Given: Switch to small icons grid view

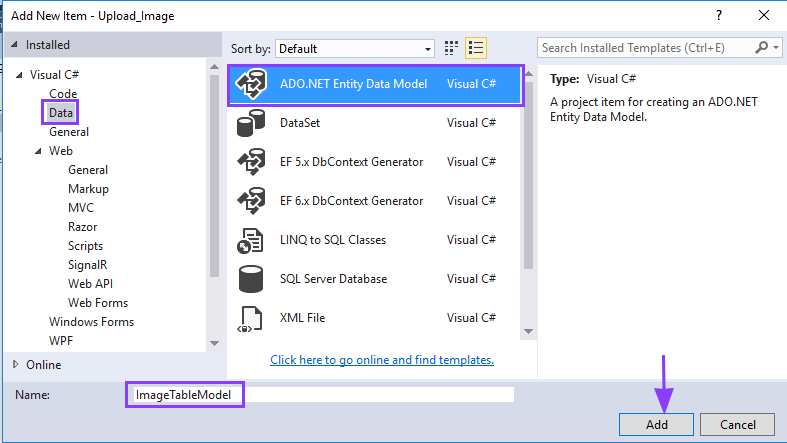Looking at the screenshot, I should coord(451,47).
